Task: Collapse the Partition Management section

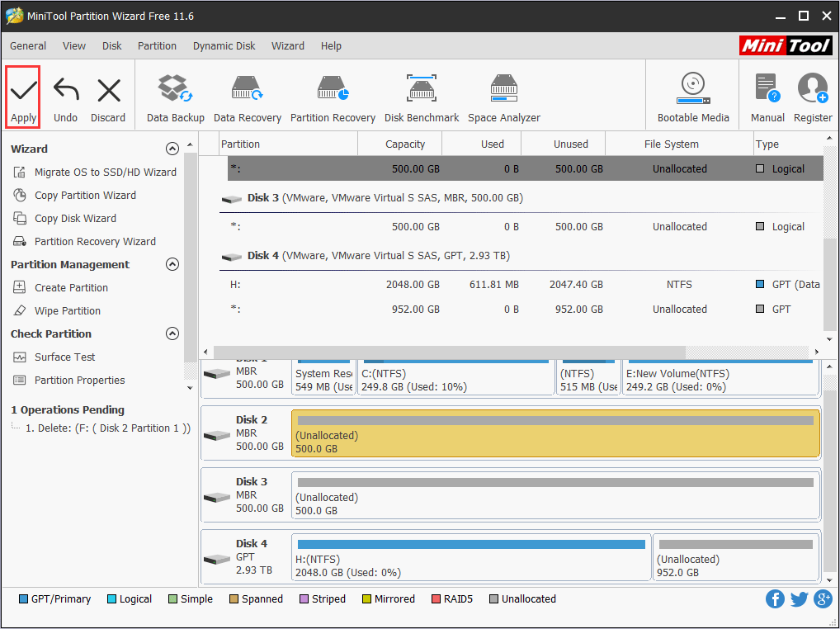Action: tap(172, 264)
